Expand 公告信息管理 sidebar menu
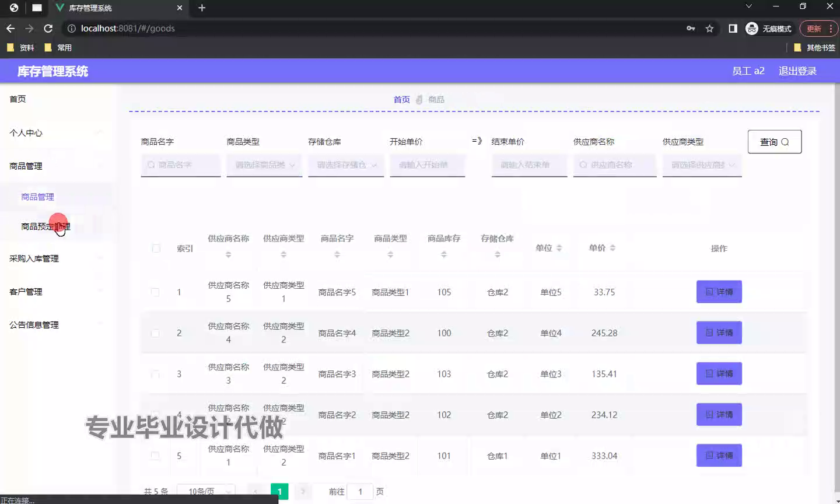This screenshot has height=504, width=840. [56, 325]
